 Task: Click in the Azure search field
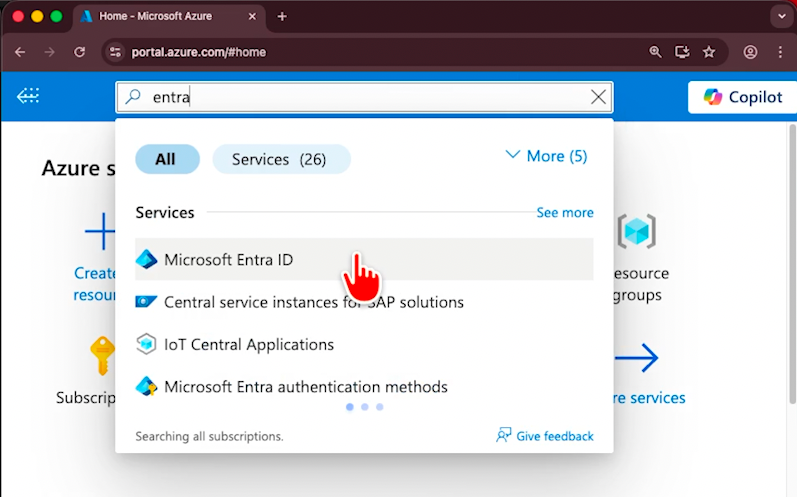(x=360, y=97)
